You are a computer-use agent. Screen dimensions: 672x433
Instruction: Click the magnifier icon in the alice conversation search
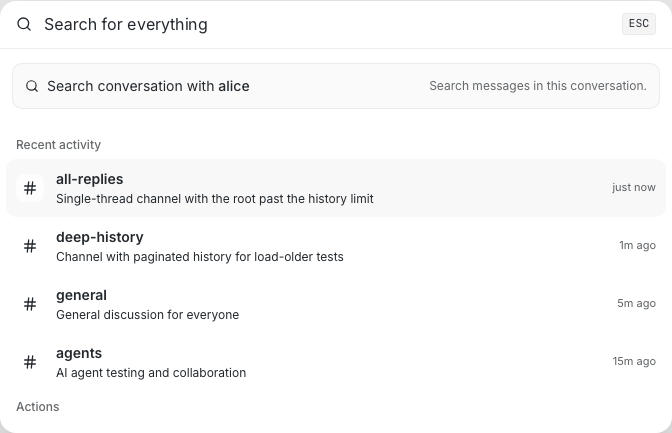point(32,86)
